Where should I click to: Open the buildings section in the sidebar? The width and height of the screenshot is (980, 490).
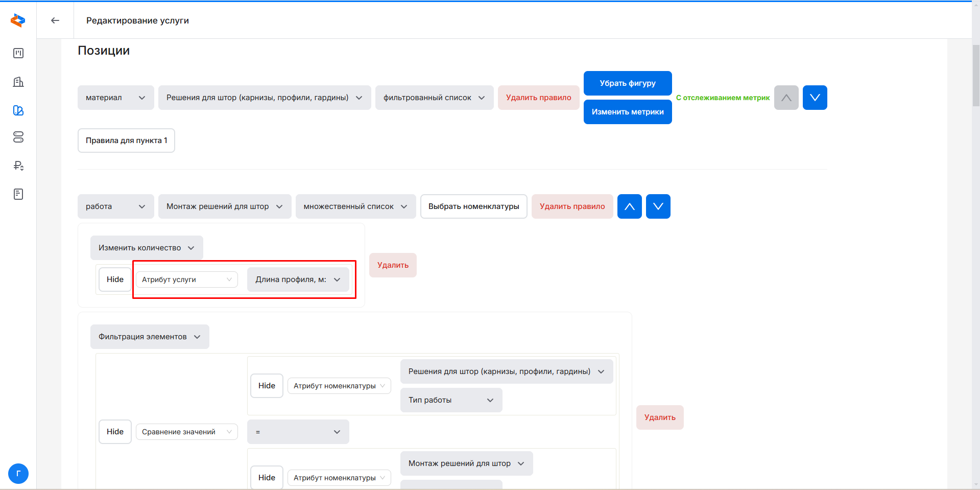[x=18, y=82]
